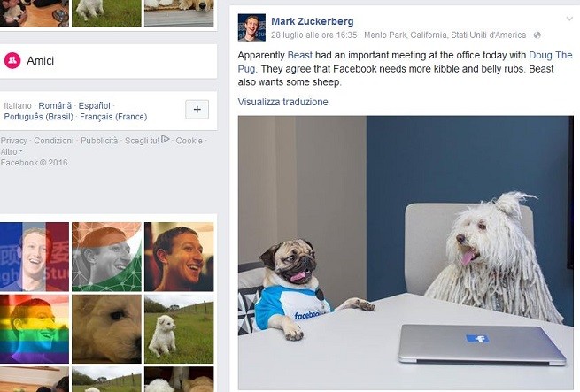The height and width of the screenshot is (392, 580).
Task: Switch language to Español
Action: [x=95, y=106]
